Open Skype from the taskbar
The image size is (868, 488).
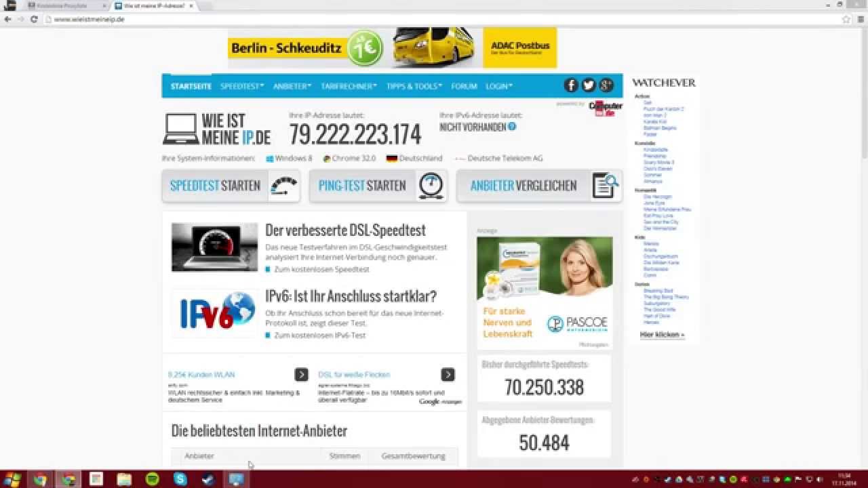pos(180,479)
